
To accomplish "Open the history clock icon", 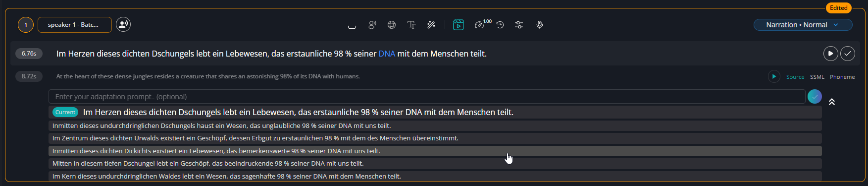I will tap(500, 25).
